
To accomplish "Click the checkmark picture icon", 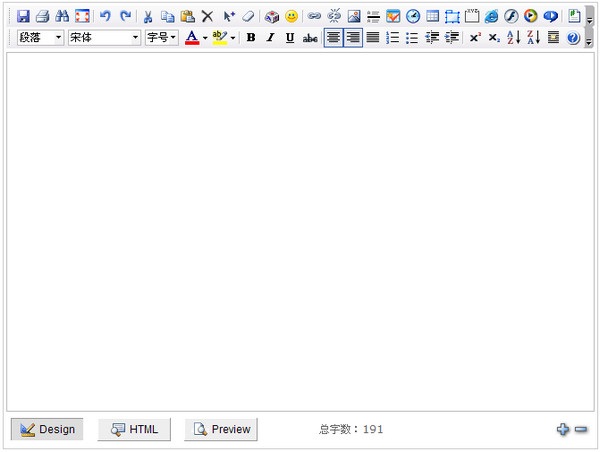I will point(393,16).
